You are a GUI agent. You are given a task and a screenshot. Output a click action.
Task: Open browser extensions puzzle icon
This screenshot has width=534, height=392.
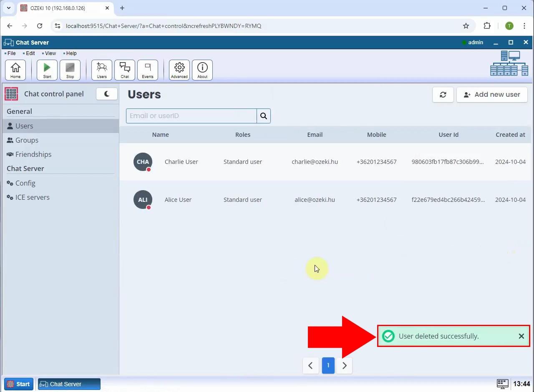(487, 26)
